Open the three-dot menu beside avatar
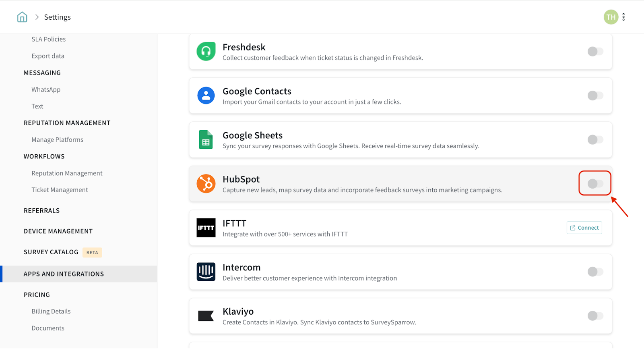The image size is (644, 349). pyautogui.click(x=623, y=17)
